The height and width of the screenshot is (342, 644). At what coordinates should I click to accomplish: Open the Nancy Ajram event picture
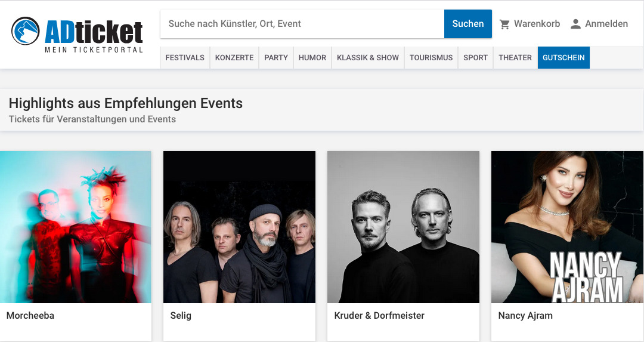(567, 227)
